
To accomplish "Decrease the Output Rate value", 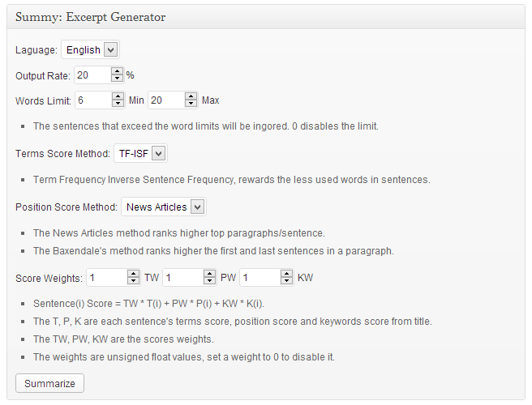I will point(117,79).
